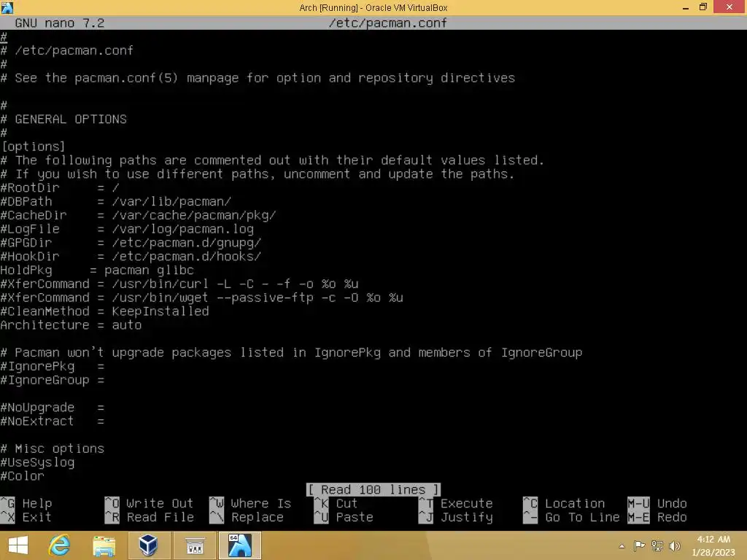Launch Internet Explorer from the taskbar
747x560 pixels.
point(60,545)
